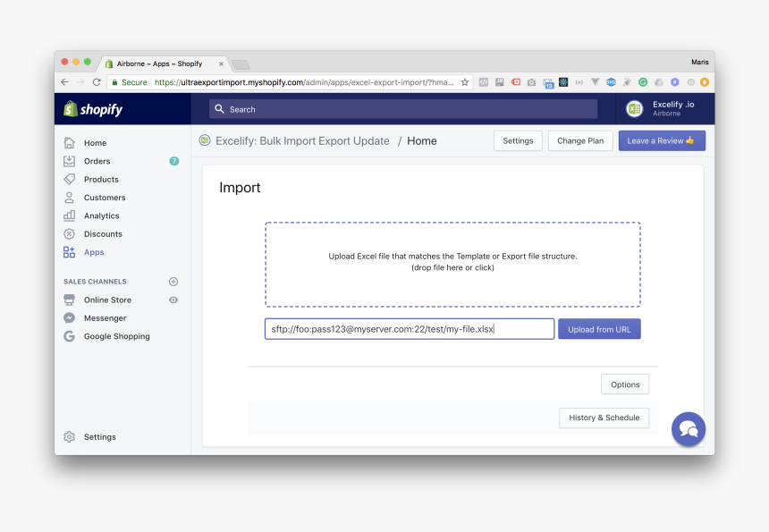The image size is (769, 532).
Task: View the online store via the eye icon
Action: tap(173, 300)
